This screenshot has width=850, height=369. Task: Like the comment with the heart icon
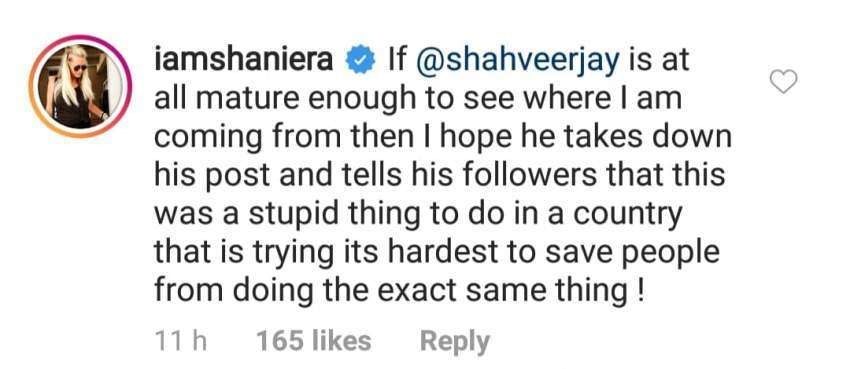(783, 82)
